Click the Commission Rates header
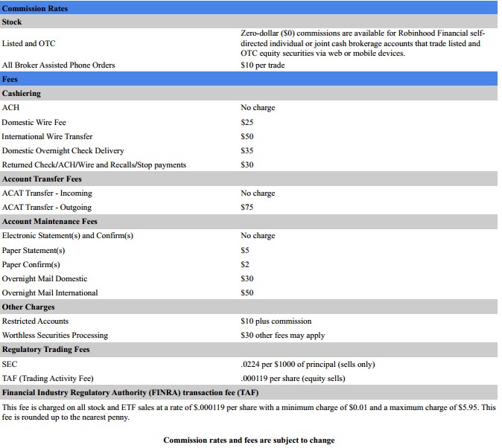The height and width of the screenshot is (448, 502). point(34,8)
